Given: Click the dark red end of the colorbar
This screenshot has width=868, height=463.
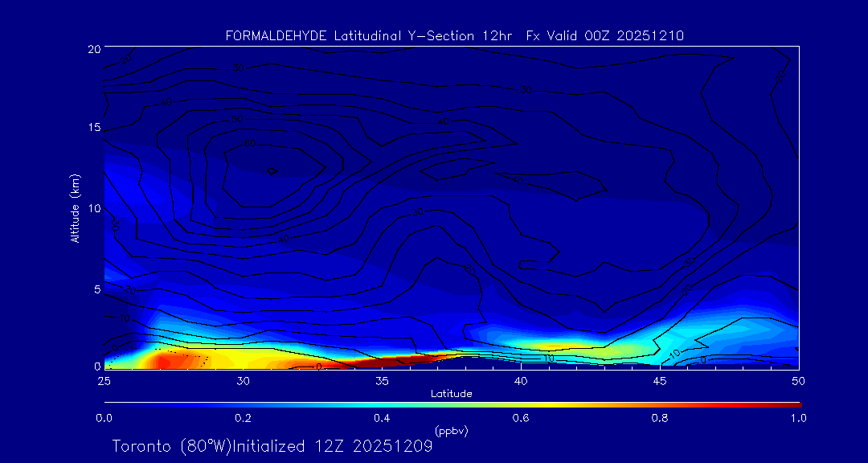Looking at the screenshot, I should tap(792, 404).
